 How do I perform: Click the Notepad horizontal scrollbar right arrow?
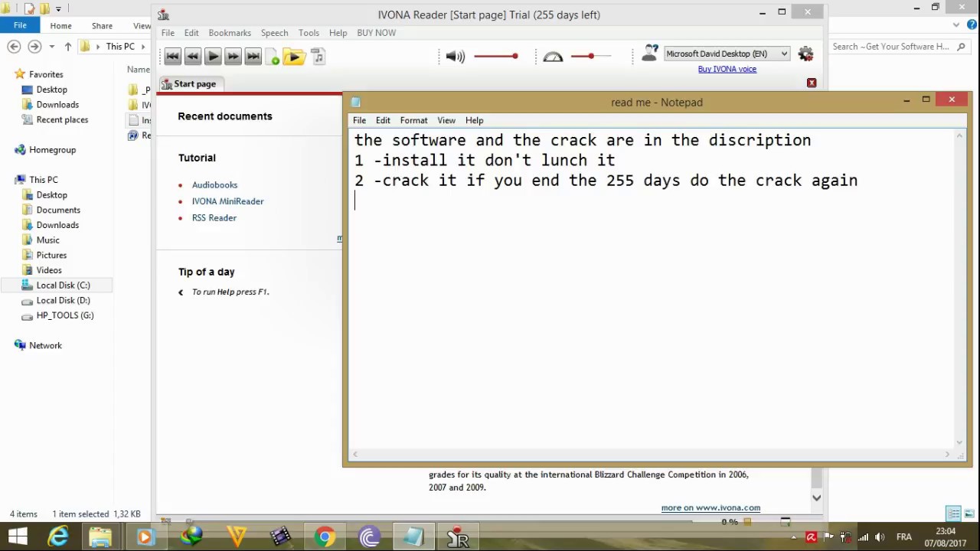click(x=947, y=455)
